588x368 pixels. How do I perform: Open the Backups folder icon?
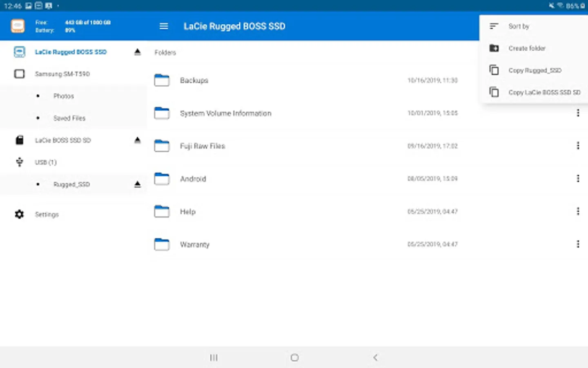162,80
